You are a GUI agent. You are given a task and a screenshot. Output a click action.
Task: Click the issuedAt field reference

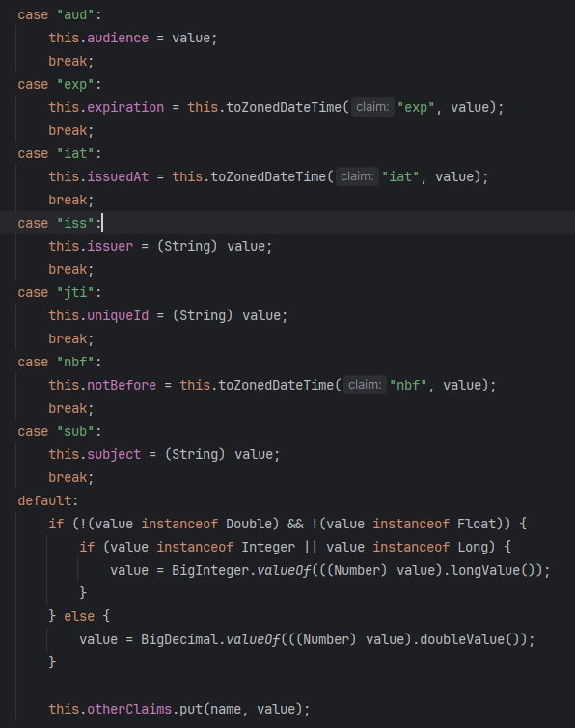click(118, 176)
